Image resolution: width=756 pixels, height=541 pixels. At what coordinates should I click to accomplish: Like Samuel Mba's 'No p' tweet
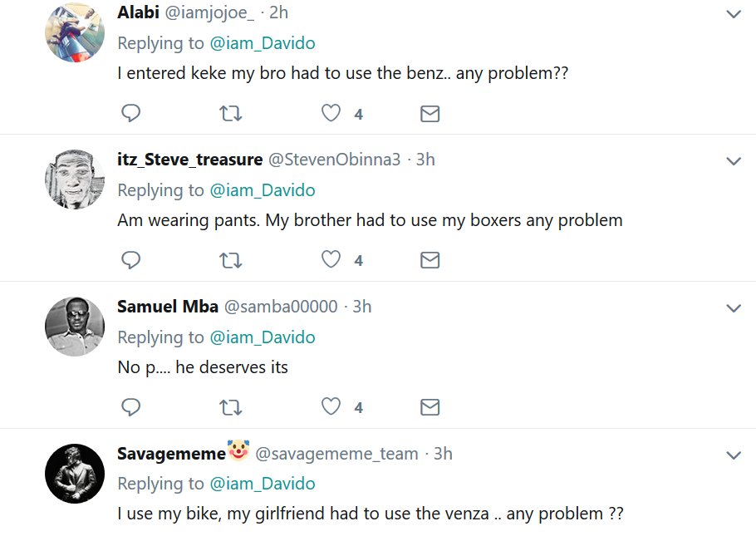331,407
